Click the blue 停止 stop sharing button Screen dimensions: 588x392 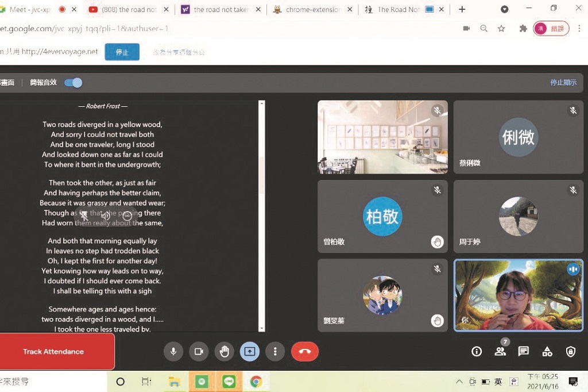(122, 52)
